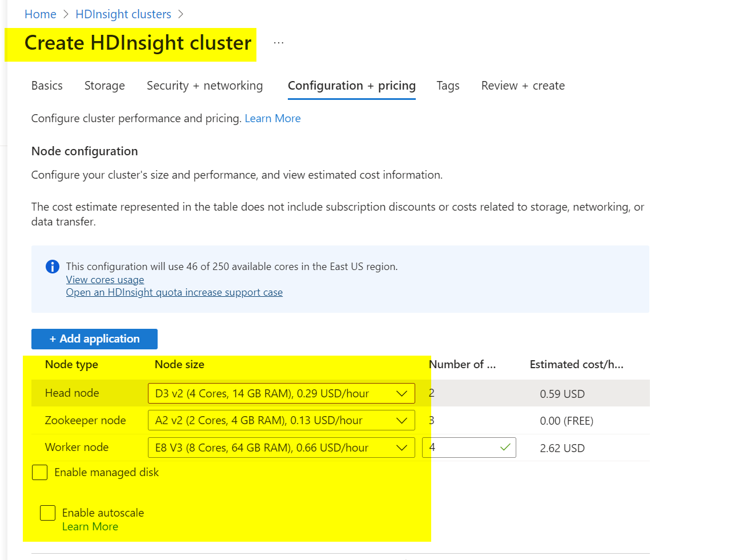Image resolution: width=731 pixels, height=560 pixels.
Task: Click the 2.62 USD cost cell
Action: (563, 449)
